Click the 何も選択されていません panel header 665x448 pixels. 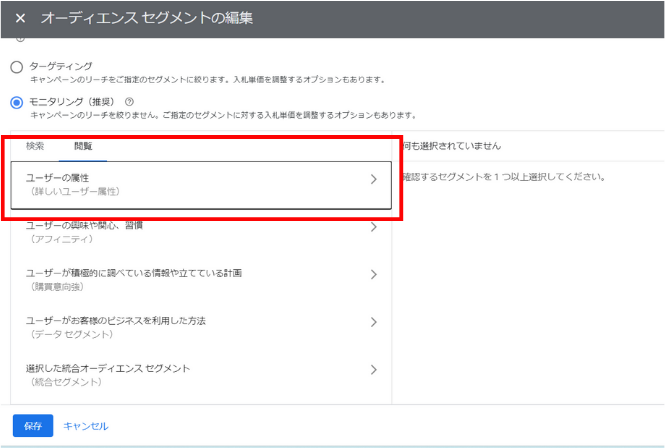coord(452,146)
